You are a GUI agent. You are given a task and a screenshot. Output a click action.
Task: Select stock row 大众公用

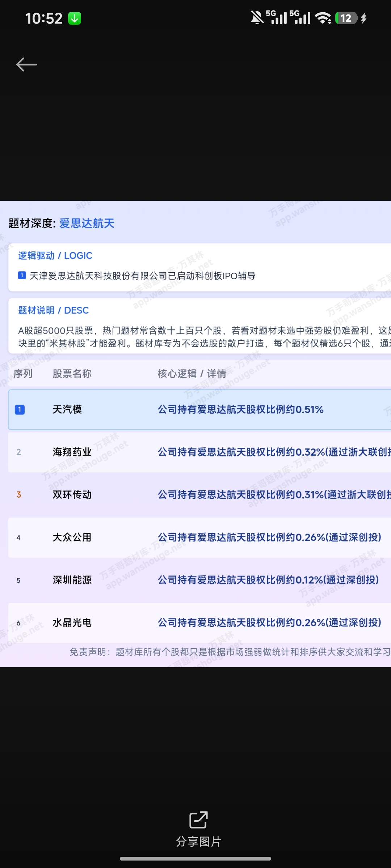click(x=199, y=537)
